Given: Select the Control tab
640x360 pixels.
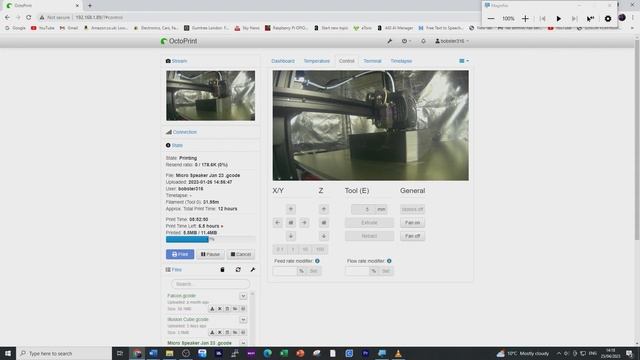Looking at the screenshot, I should tap(347, 61).
